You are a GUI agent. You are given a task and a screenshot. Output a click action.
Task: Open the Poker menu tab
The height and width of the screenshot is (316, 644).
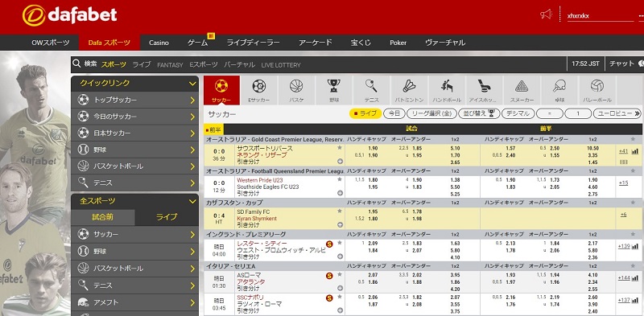(x=398, y=43)
